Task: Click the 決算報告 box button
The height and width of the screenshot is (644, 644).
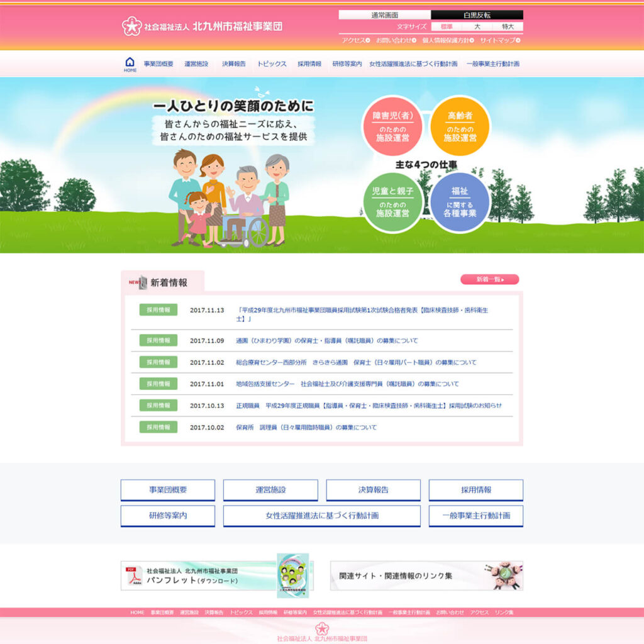Action: 373,490
